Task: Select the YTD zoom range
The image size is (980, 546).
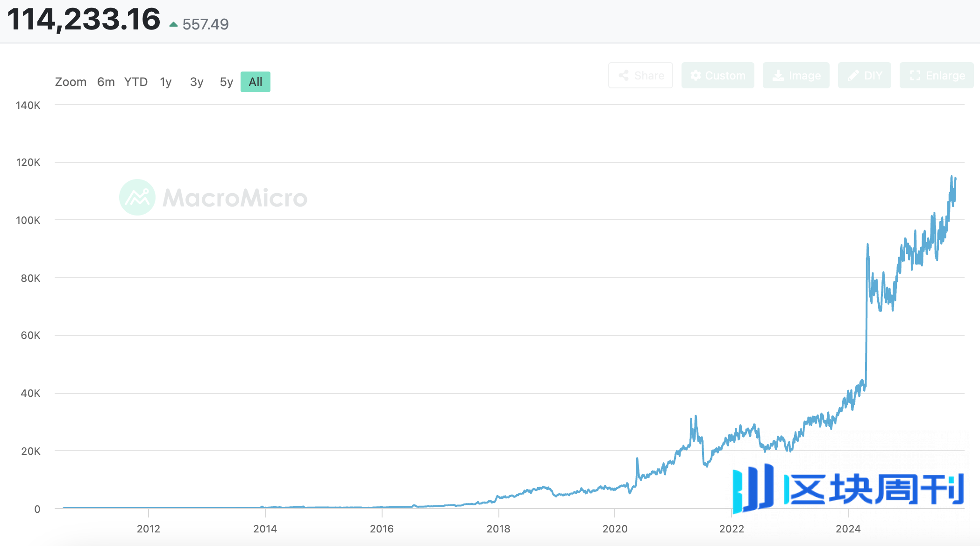Action: [136, 82]
